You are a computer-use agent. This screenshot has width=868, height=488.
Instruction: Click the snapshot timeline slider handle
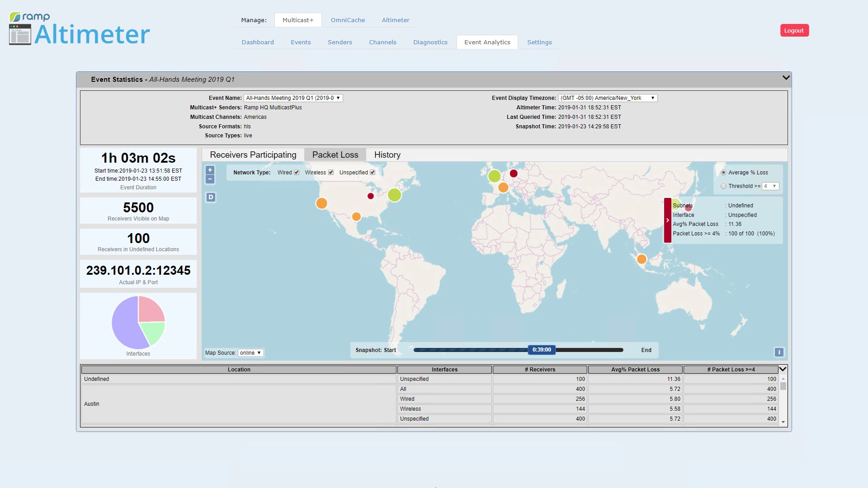click(542, 350)
